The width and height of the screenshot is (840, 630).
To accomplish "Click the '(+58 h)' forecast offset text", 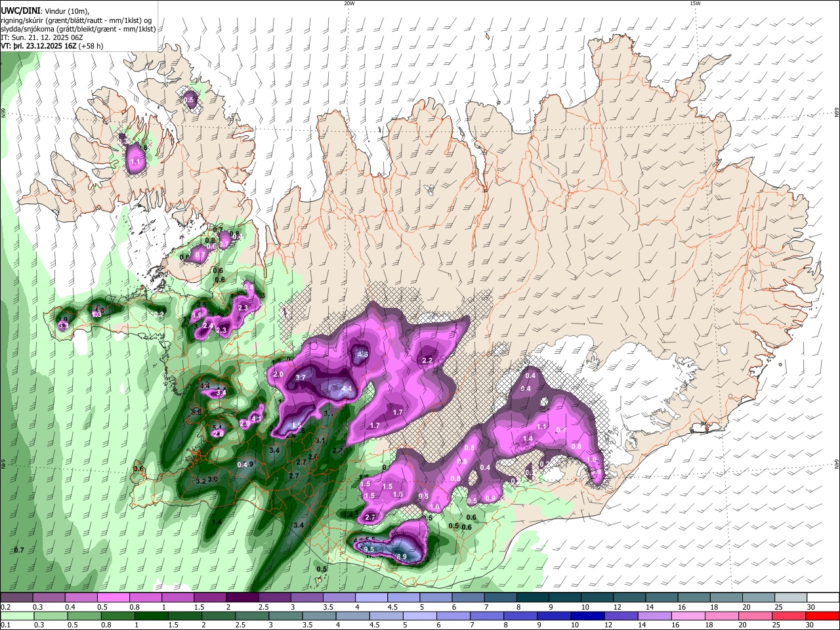I will pyautogui.click(x=91, y=47).
